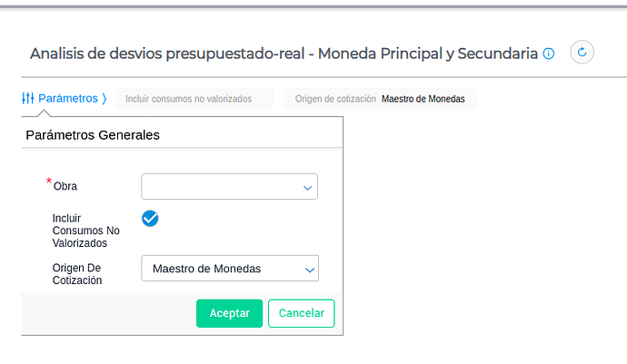Collapse the Parámetros panel using its chevron
The image size is (627, 364).
tap(104, 98)
